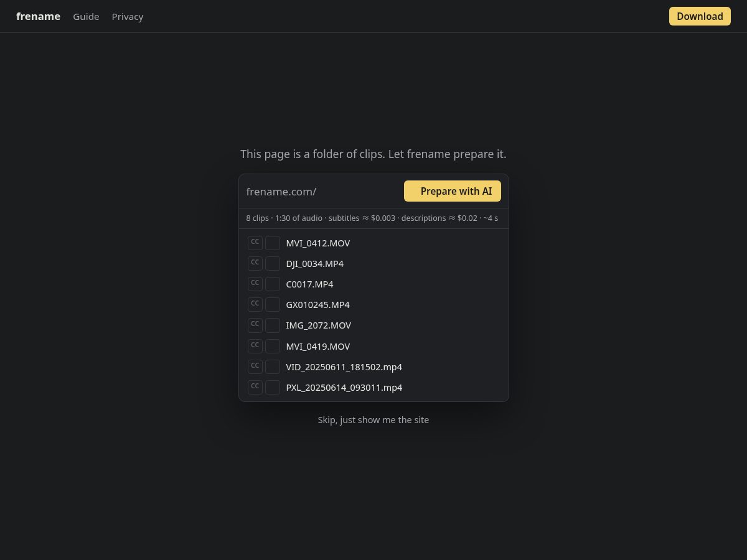Toggle the CC subtitle badge on C0017.MP4
Viewport: 747px width, 560px height.
tap(255, 284)
